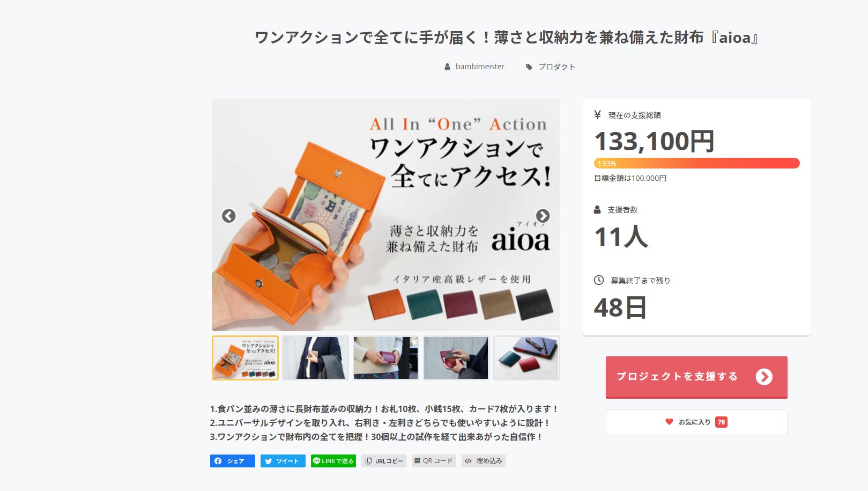Screen dimensions: 868x491
Task: Advance carousel with the right arrow
Action: (543, 216)
